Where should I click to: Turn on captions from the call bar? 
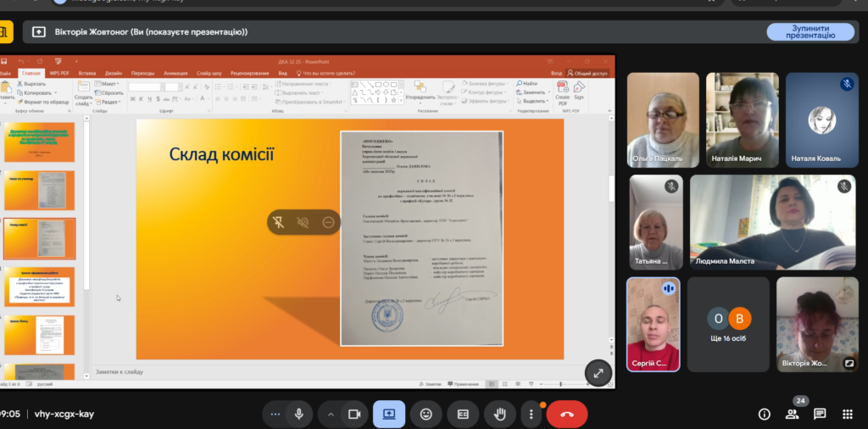[463, 414]
